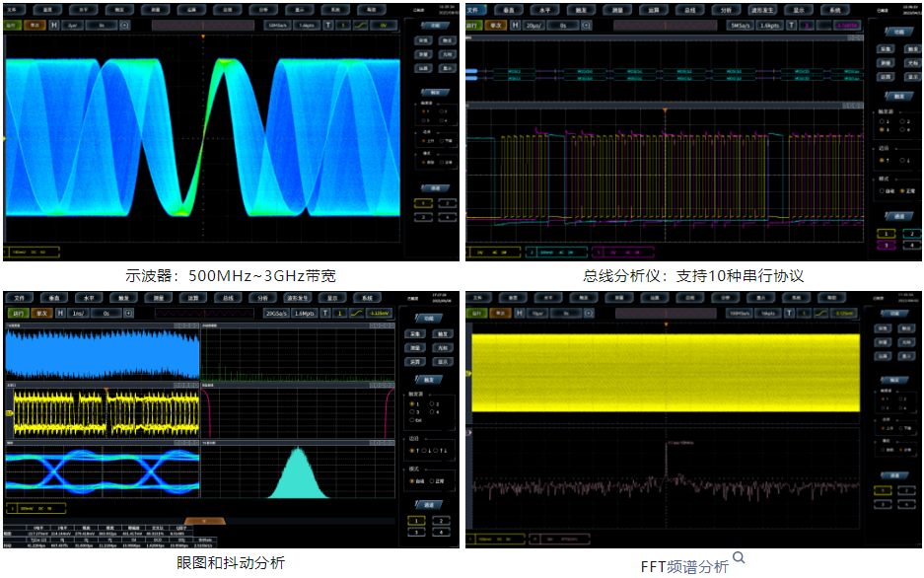
Task: Open the 波形发生 menu in eye-diagram window
Action: pos(298,297)
